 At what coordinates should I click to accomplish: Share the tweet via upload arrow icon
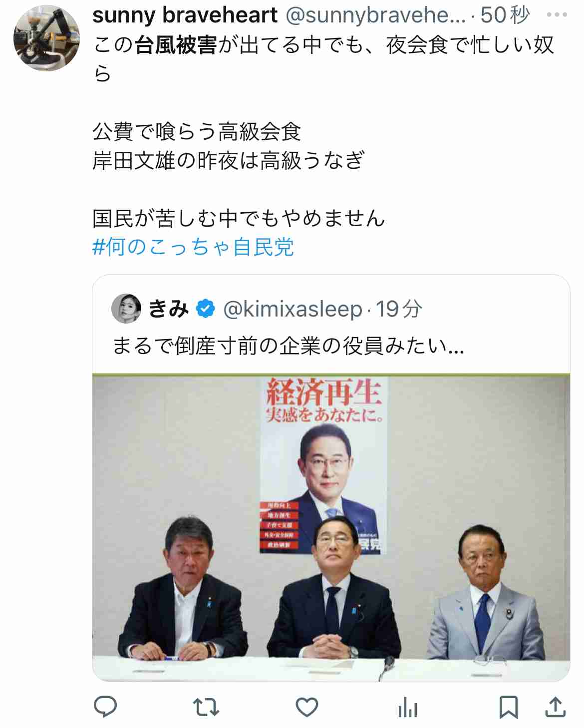(x=555, y=707)
